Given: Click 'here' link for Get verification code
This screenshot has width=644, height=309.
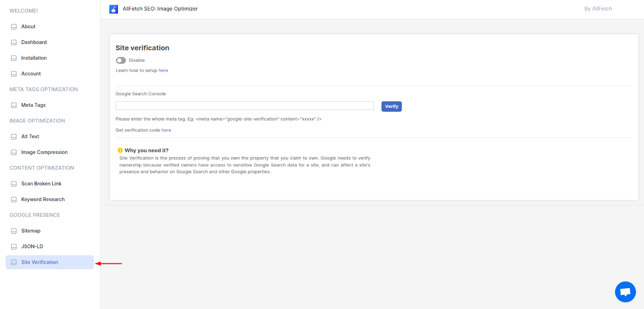Looking at the screenshot, I should click(166, 130).
